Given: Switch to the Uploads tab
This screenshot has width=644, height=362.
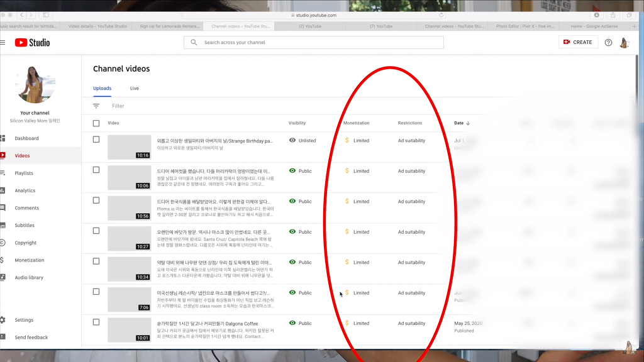Looking at the screenshot, I should (103, 88).
